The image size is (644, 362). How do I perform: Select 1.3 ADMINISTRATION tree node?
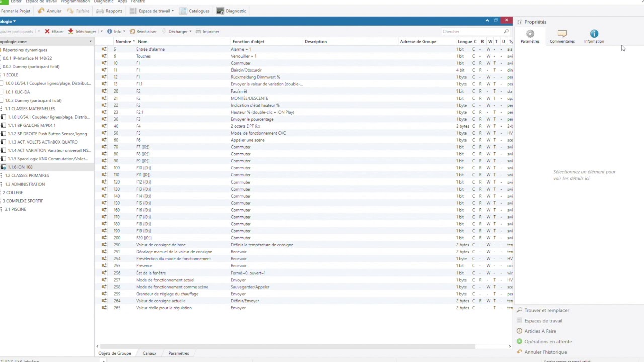(x=25, y=184)
